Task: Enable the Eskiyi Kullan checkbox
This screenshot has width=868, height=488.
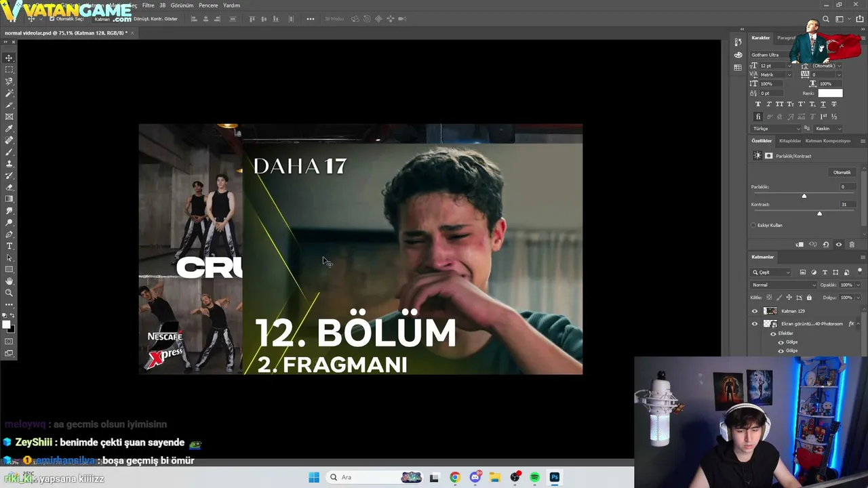Action: coord(753,225)
